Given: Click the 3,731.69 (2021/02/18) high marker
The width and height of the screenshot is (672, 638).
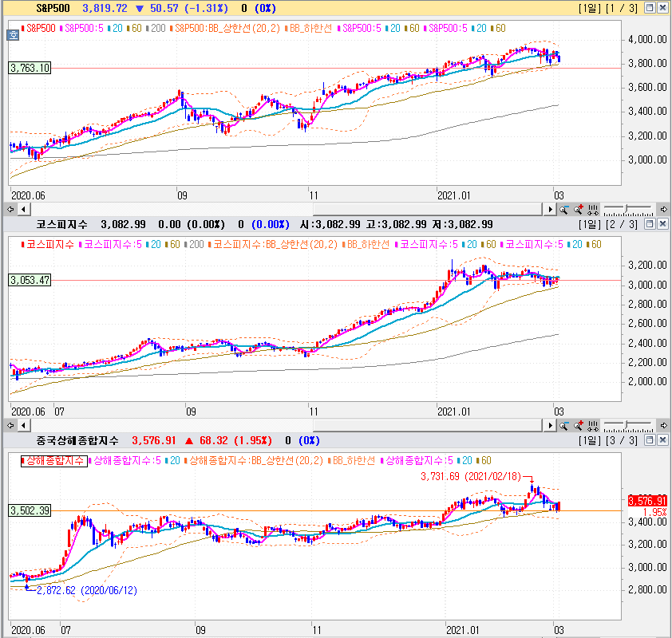Looking at the screenshot, I should (471, 477).
